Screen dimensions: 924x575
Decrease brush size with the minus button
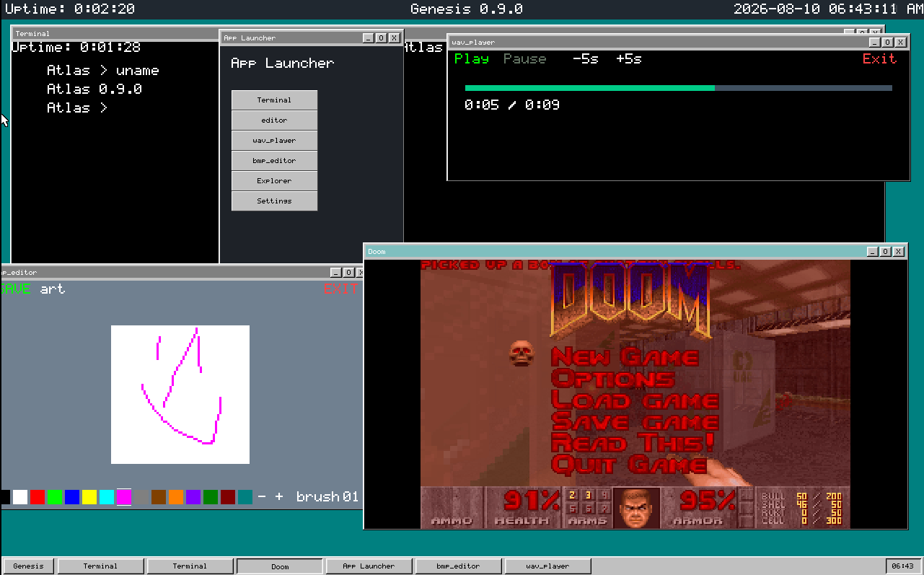[262, 497]
